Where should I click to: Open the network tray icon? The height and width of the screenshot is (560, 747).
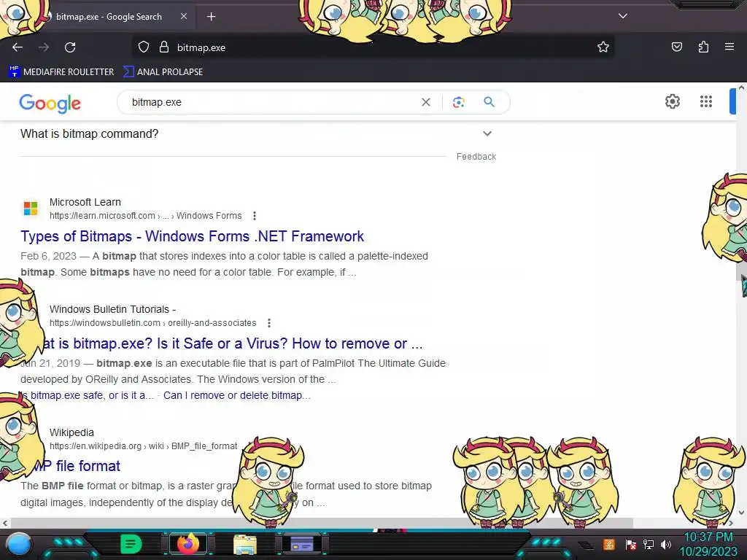pos(649,544)
